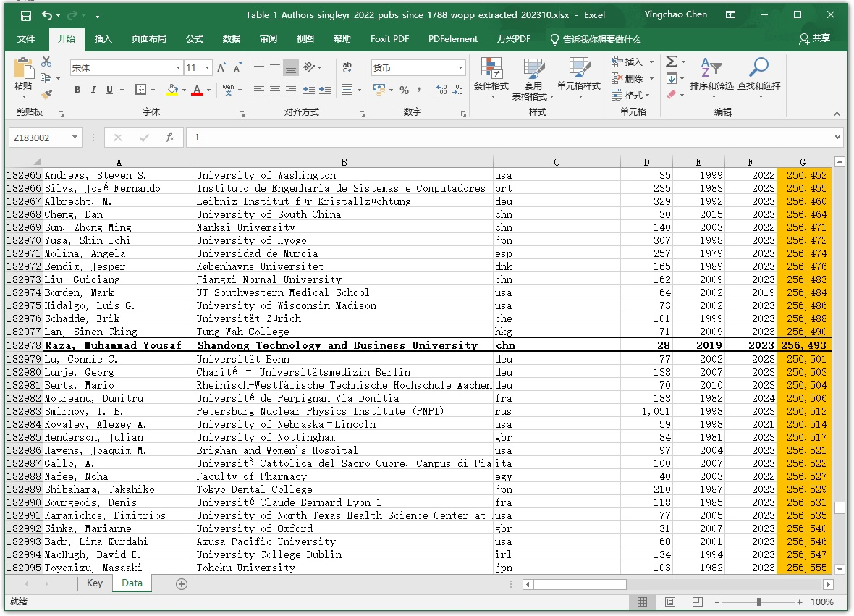Toggle Bold formatting
This screenshot has width=854, height=616.
click(x=78, y=90)
